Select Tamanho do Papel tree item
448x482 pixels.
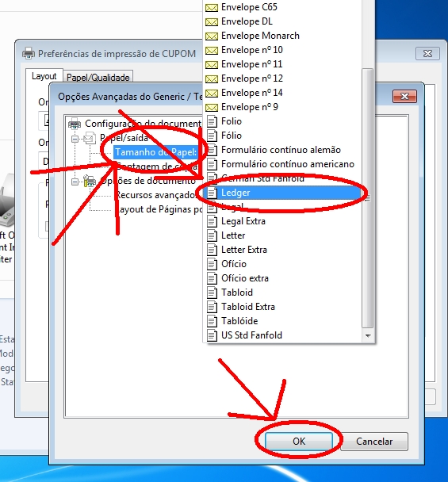point(156,152)
